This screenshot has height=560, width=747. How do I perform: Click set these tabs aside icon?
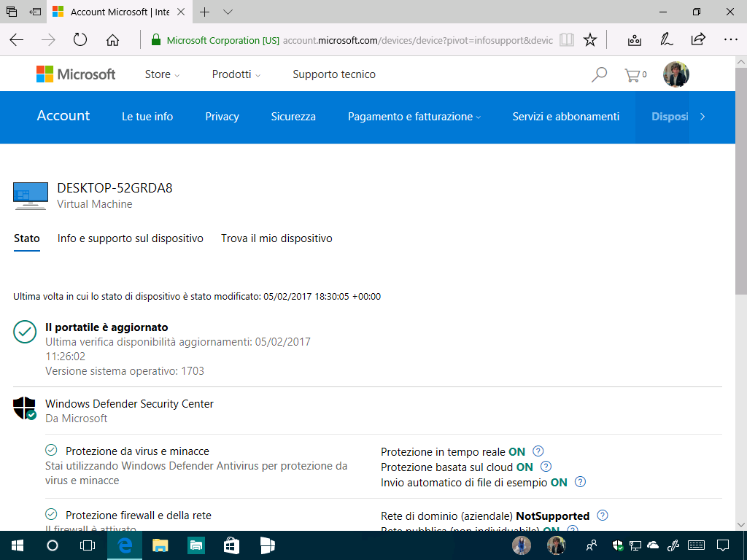35,12
